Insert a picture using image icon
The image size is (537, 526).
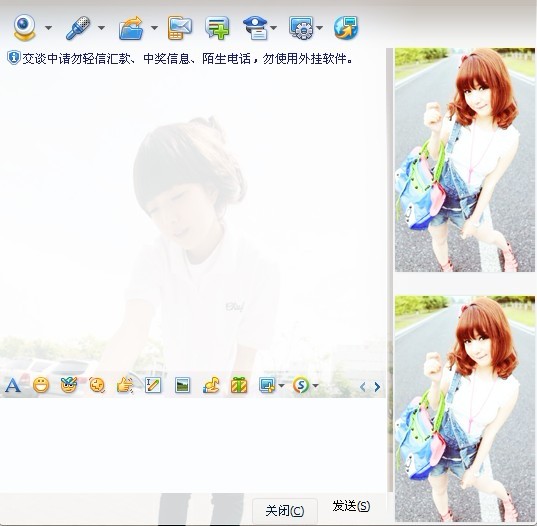pyautogui.click(x=182, y=385)
